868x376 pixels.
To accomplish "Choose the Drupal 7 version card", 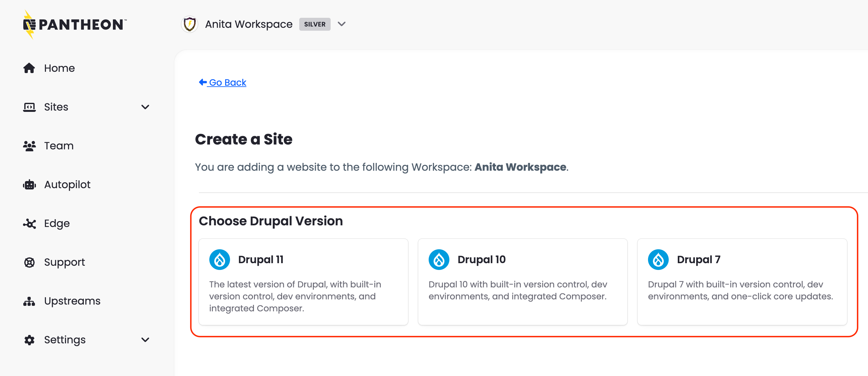I will [742, 282].
